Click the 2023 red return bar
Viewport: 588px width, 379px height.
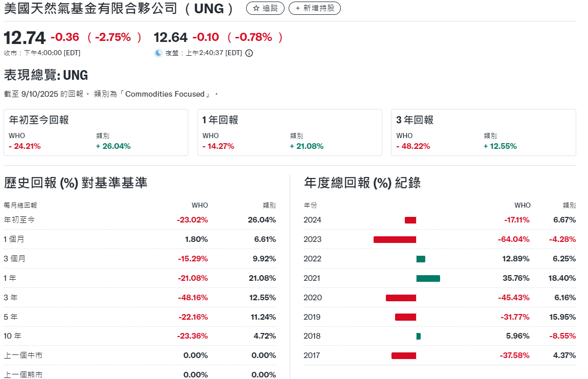(x=395, y=239)
